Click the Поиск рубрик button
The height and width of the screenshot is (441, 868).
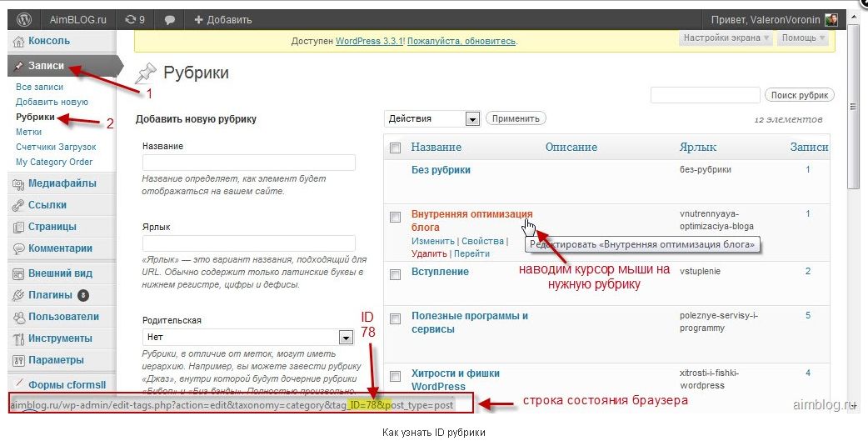coord(800,95)
